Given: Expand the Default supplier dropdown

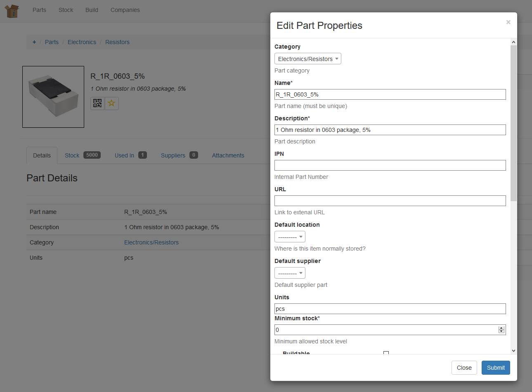Looking at the screenshot, I should pyautogui.click(x=290, y=273).
